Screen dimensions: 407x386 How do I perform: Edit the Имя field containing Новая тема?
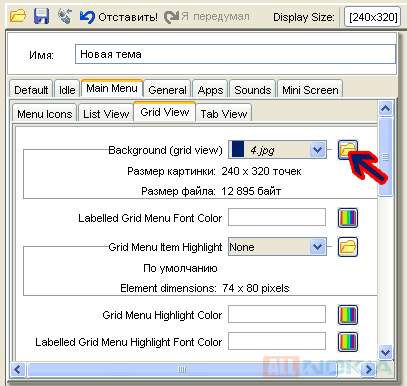[x=235, y=54]
